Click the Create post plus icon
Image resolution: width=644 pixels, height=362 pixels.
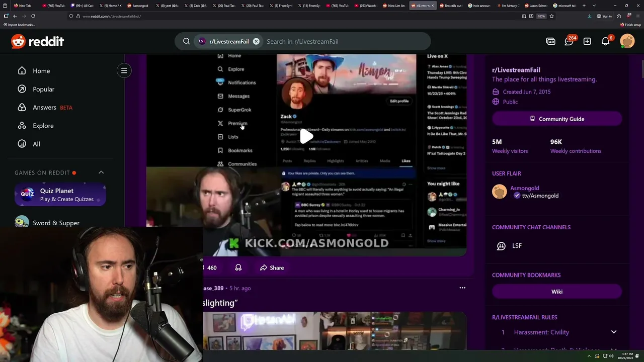(x=587, y=41)
